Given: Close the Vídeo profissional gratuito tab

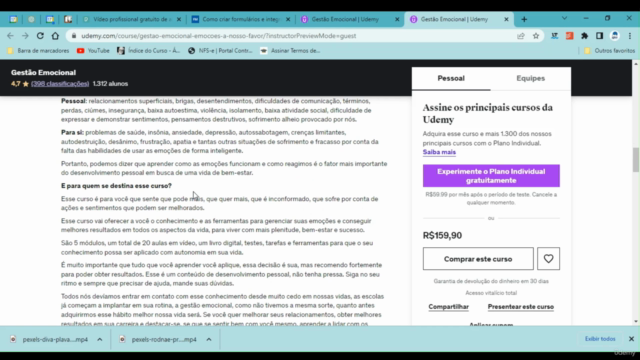Looking at the screenshot, I should pyautogui.click(x=179, y=19).
